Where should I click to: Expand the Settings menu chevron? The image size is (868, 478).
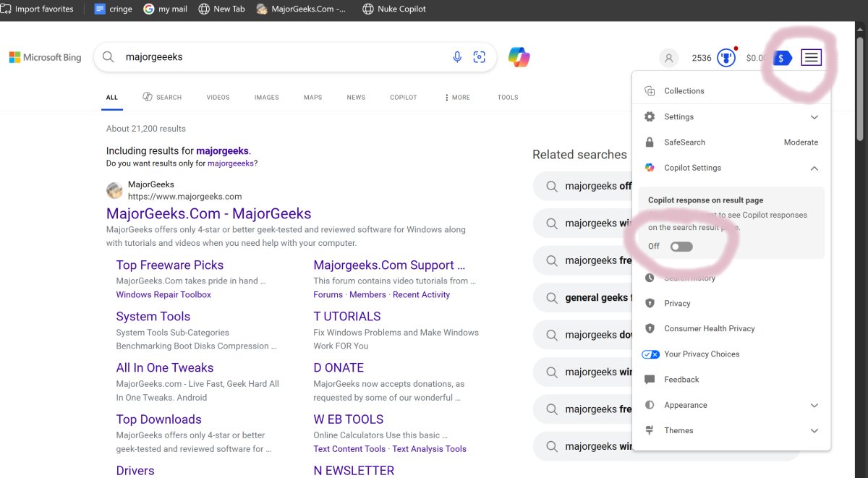click(x=814, y=117)
